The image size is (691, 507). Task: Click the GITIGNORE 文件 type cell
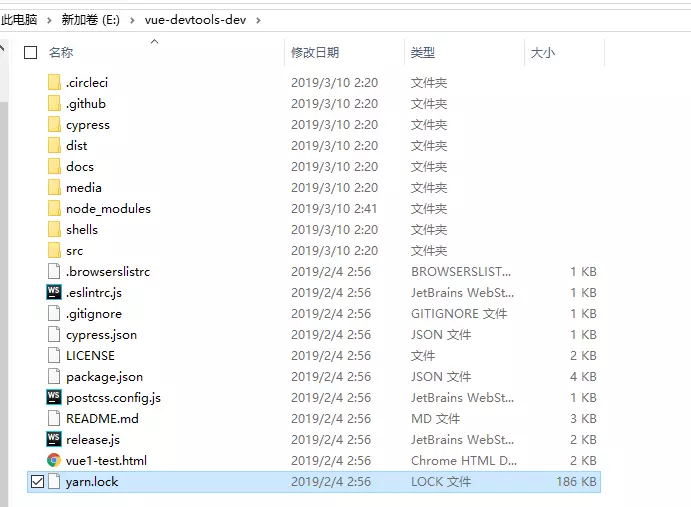click(459, 314)
